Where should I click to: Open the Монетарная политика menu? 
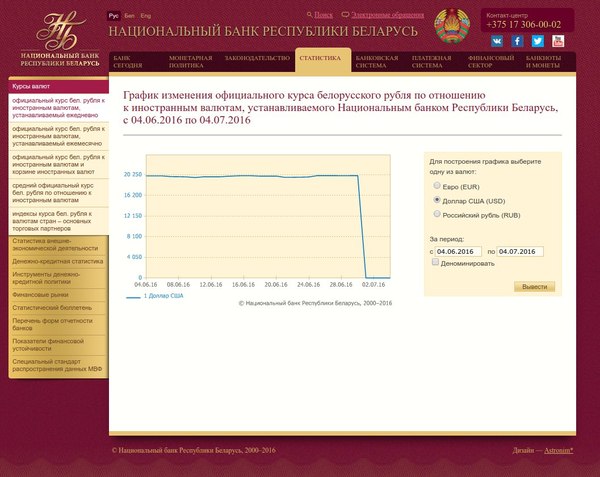191,62
